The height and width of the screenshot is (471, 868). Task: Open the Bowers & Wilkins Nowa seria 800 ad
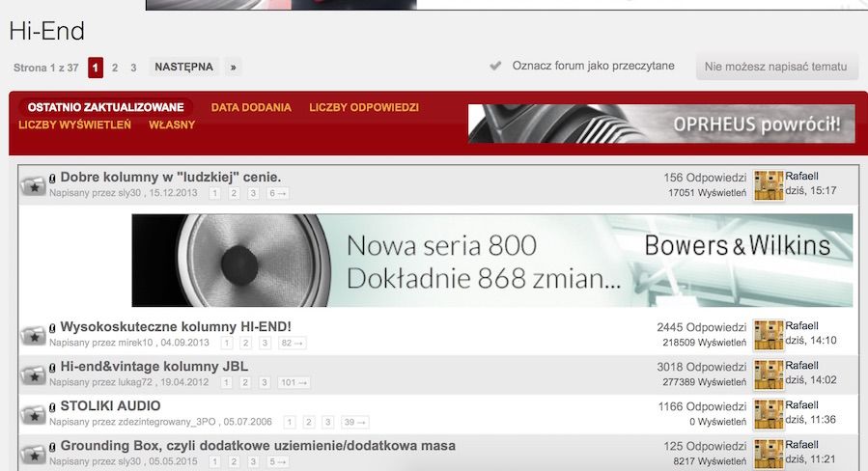[492, 261]
